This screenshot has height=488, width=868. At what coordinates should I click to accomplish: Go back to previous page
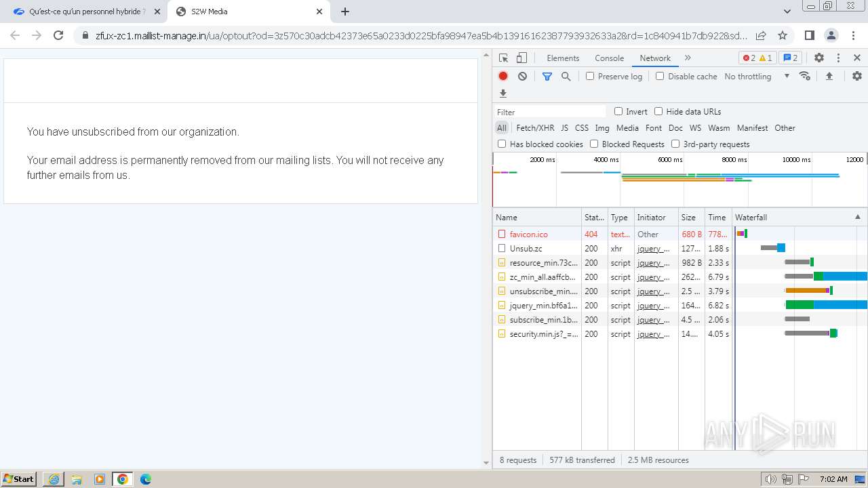15,35
